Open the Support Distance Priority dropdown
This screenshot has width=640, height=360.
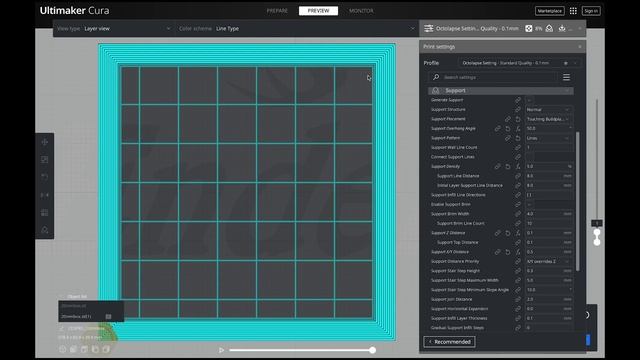[x=549, y=261]
